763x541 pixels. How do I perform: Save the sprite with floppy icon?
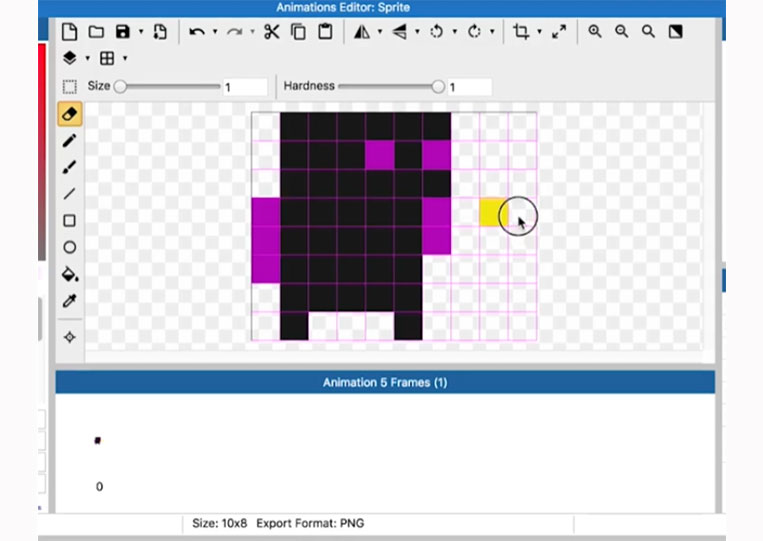[x=123, y=32]
